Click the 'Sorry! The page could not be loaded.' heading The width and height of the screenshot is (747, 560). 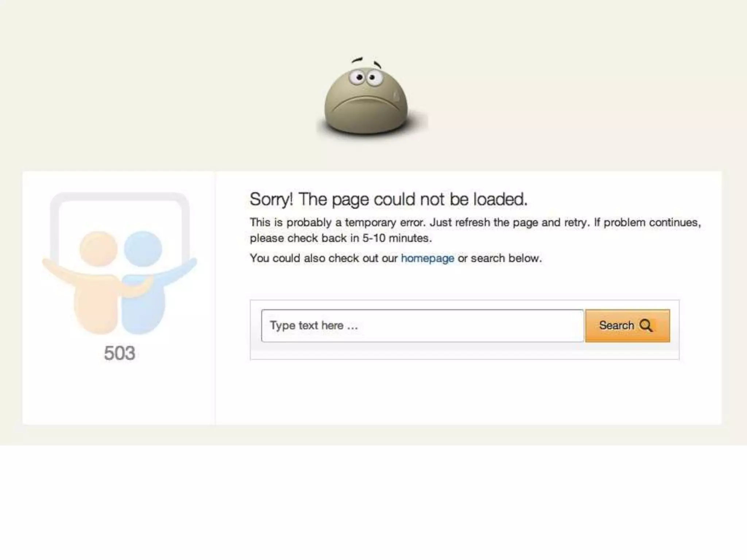(388, 199)
